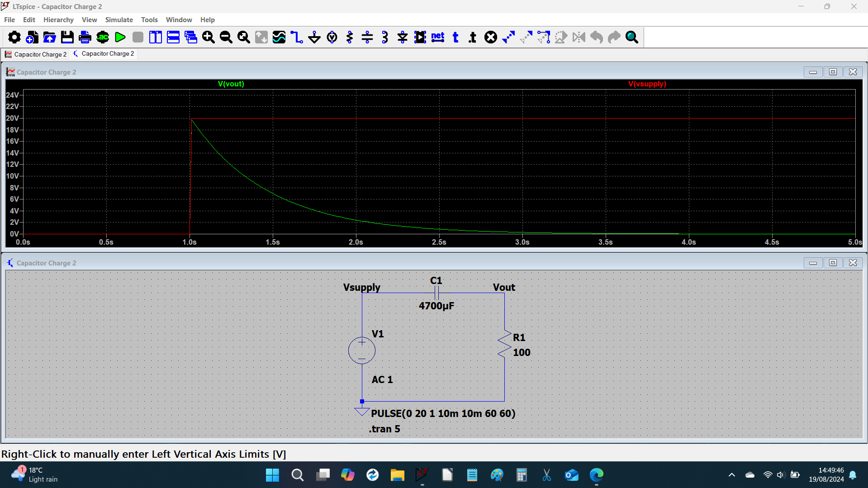Select the resistor component tool

coord(350,37)
